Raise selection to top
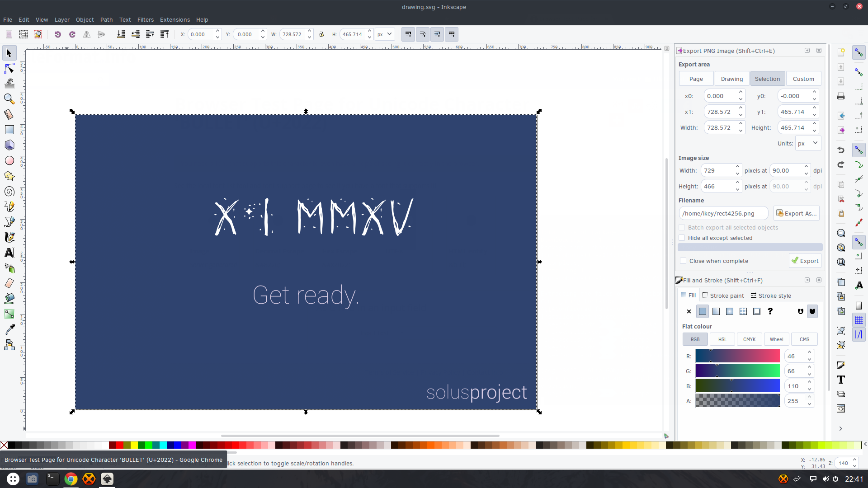868x488 pixels. pyautogui.click(x=165, y=34)
